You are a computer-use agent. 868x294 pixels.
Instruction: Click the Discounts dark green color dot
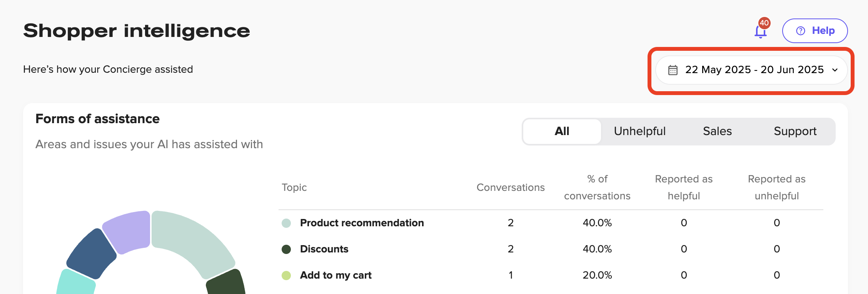286,249
